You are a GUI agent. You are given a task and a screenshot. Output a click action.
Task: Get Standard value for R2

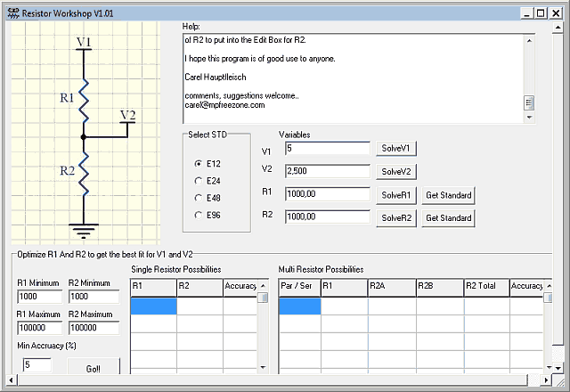448,218
